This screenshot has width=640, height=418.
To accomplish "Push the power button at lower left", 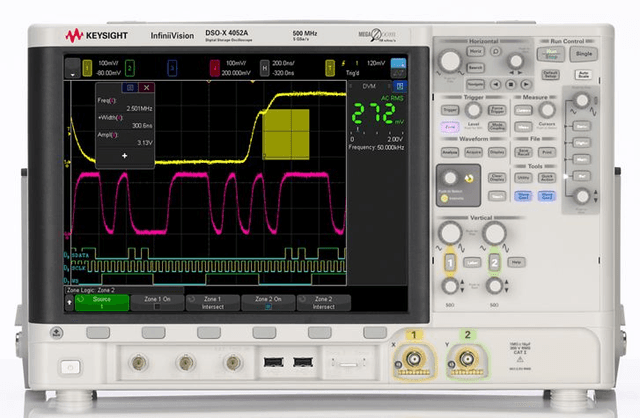I will click(x=71, y=367).
